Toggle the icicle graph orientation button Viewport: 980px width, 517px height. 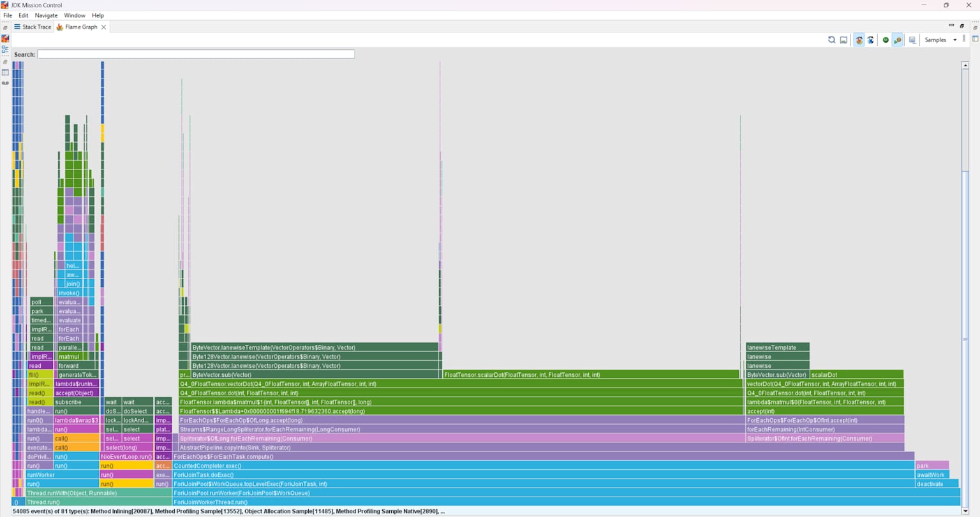click(871, 40)
